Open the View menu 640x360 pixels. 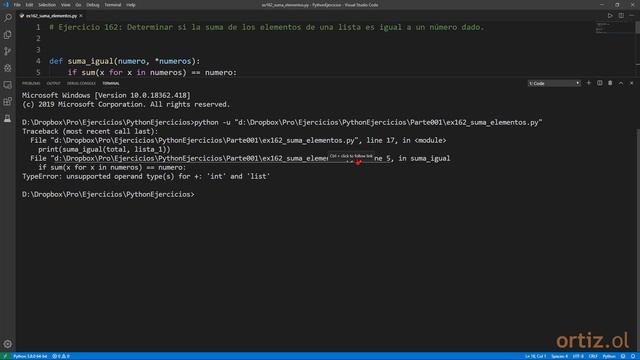click(x=65, y=5)
